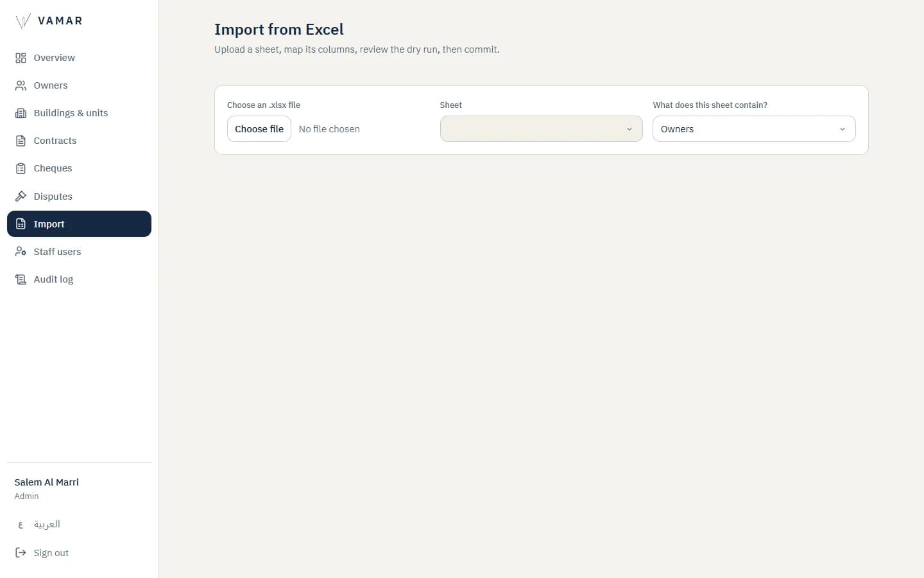
Task: Click the VAMAR brand name
Action: pyautogui.click(x=60, y=21)
